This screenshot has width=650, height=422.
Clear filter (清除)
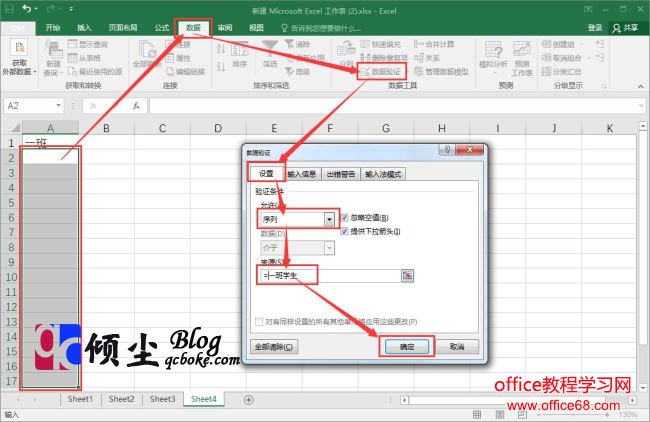(298, 44)
